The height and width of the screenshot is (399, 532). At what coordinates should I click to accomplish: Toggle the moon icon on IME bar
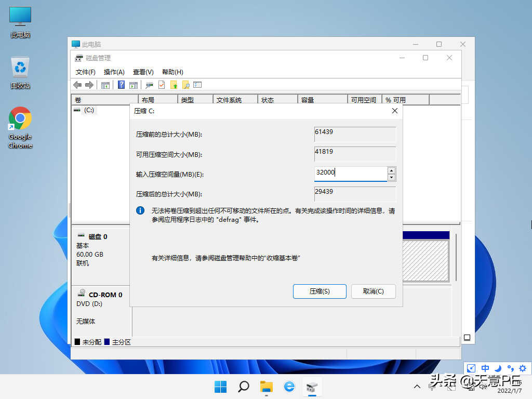pyautogui.click(x=498, y=368)
